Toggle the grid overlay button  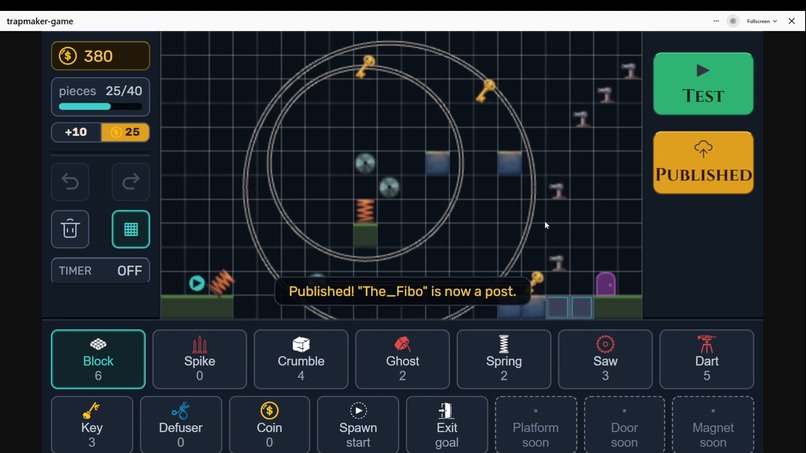[x=131, y=229]
